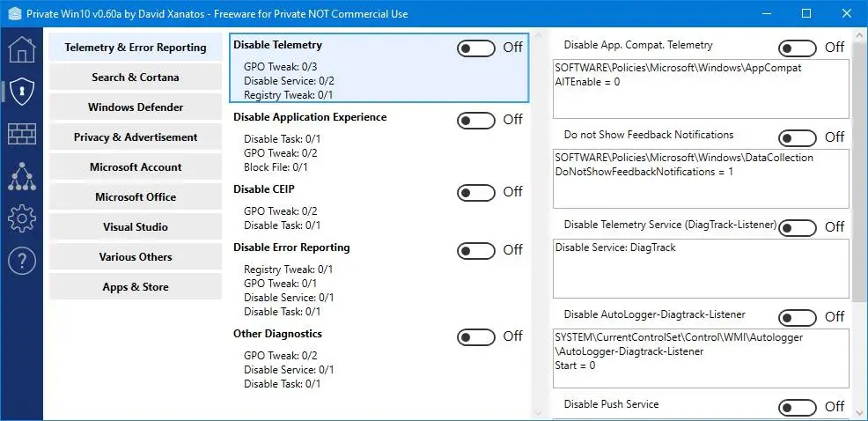Switch to Windows Defender category

136,107
